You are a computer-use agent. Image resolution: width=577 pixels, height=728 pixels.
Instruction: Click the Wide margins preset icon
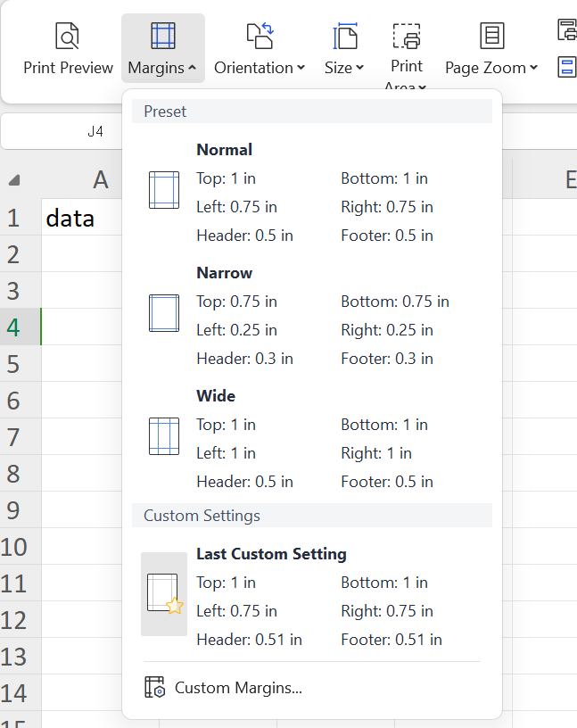164,436
